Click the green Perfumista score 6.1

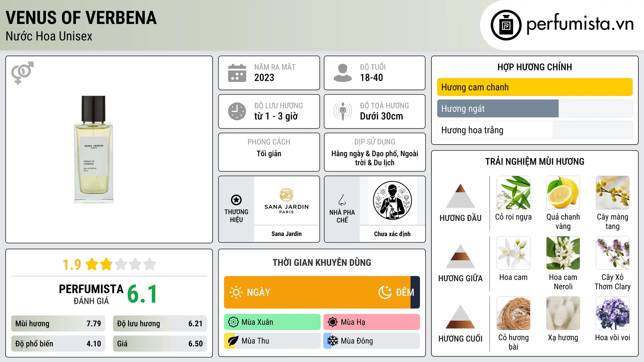click(x=142, y=294)
